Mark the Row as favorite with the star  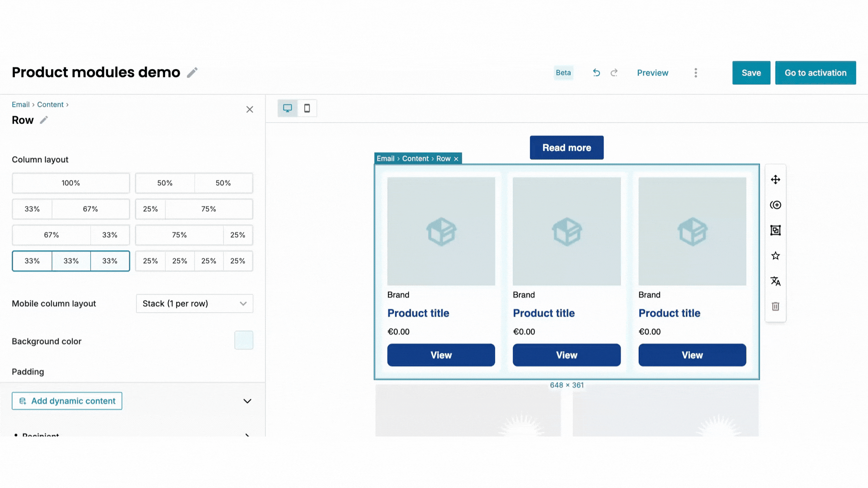pyautogui.click(x=775, y=255)
